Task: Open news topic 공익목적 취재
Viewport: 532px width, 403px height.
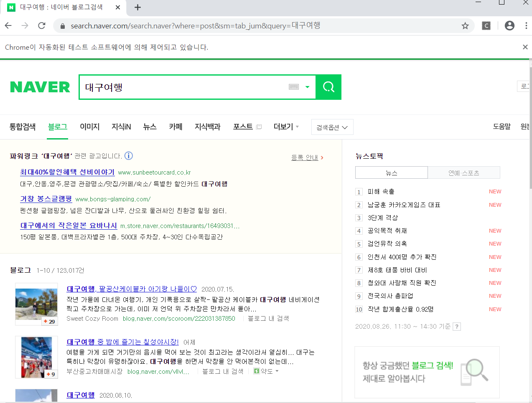Action: tap(387, 231)
